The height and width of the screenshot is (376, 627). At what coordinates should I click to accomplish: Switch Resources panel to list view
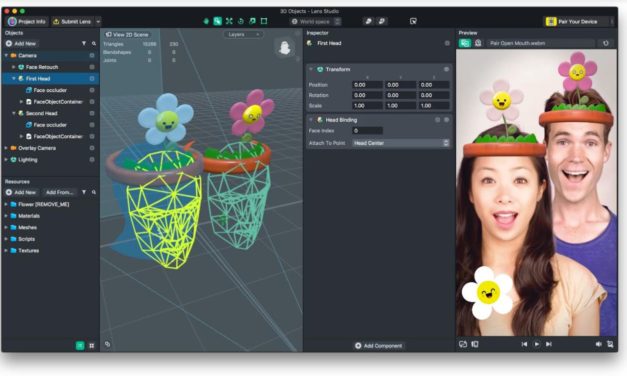pos(80,346)
